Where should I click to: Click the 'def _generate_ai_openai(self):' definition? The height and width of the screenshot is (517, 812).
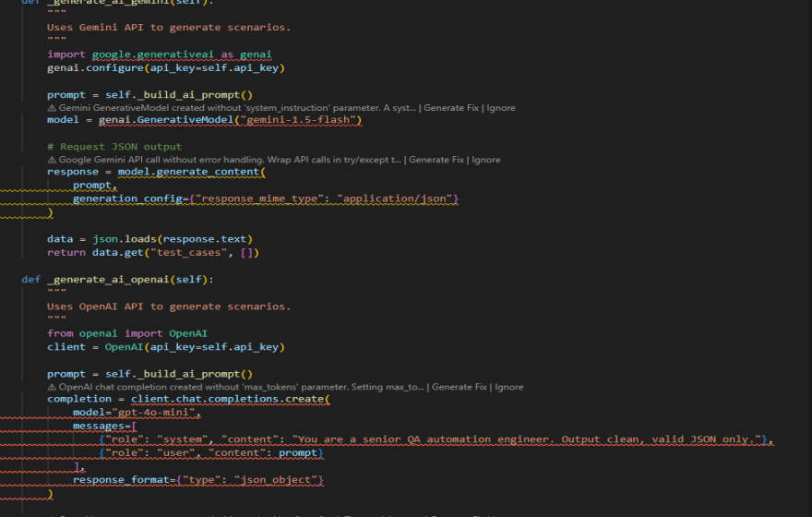click(117, 279)
